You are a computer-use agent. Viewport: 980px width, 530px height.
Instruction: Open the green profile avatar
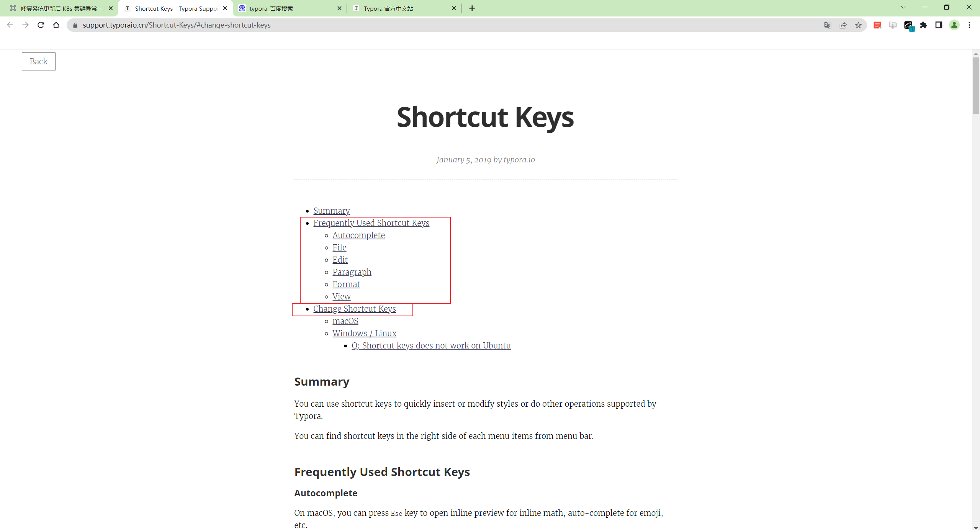coord(954,25)
